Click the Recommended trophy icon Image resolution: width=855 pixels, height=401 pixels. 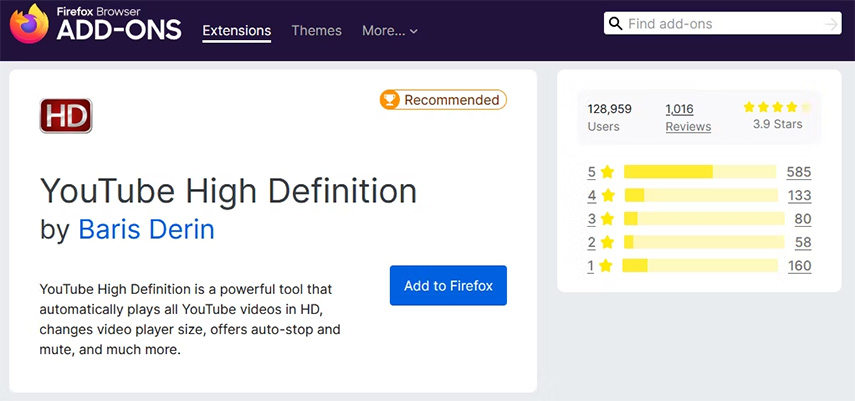click(390, 100)
